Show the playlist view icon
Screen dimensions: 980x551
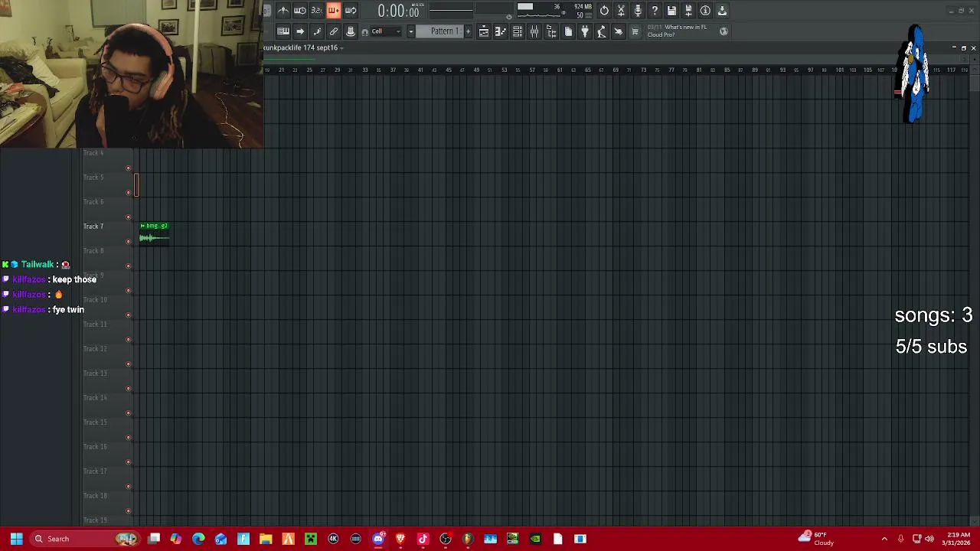[x=484, y=31]
